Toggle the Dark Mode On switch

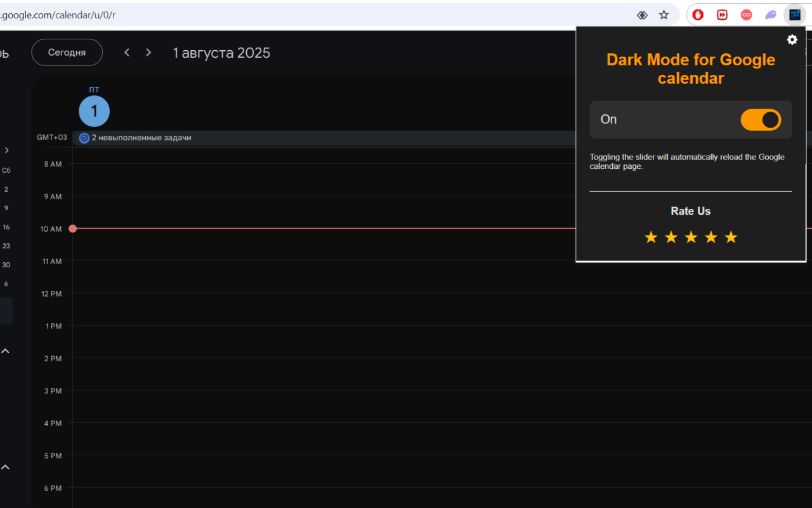tap(761, 119)
